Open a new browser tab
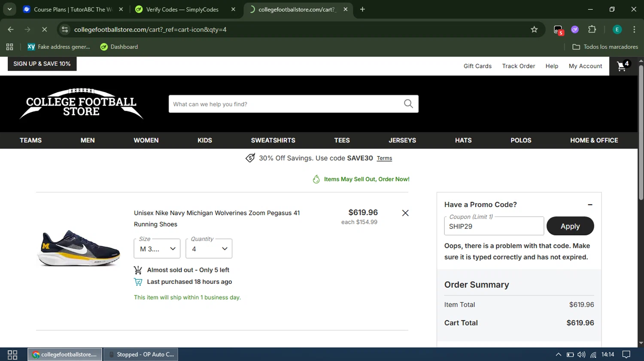The height and width of the screenshot is (361, 644). coord(362,9)
